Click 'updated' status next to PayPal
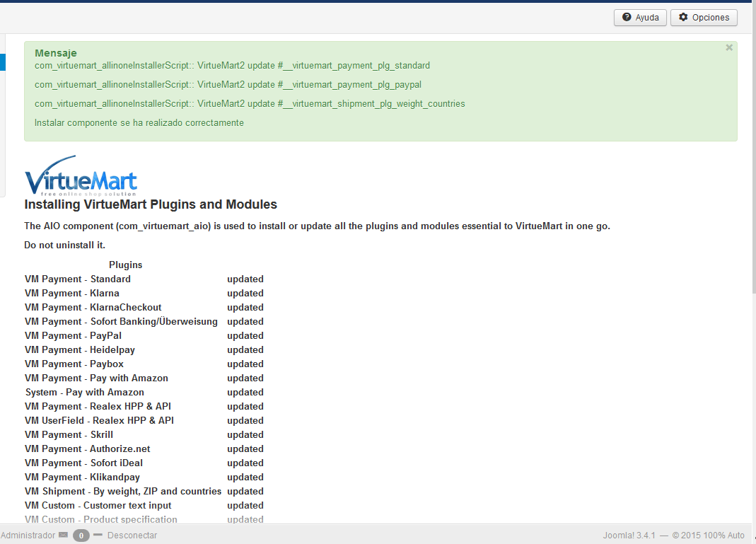Image resolution: width=756 pixels, height=544 pixels. (245, 335)
